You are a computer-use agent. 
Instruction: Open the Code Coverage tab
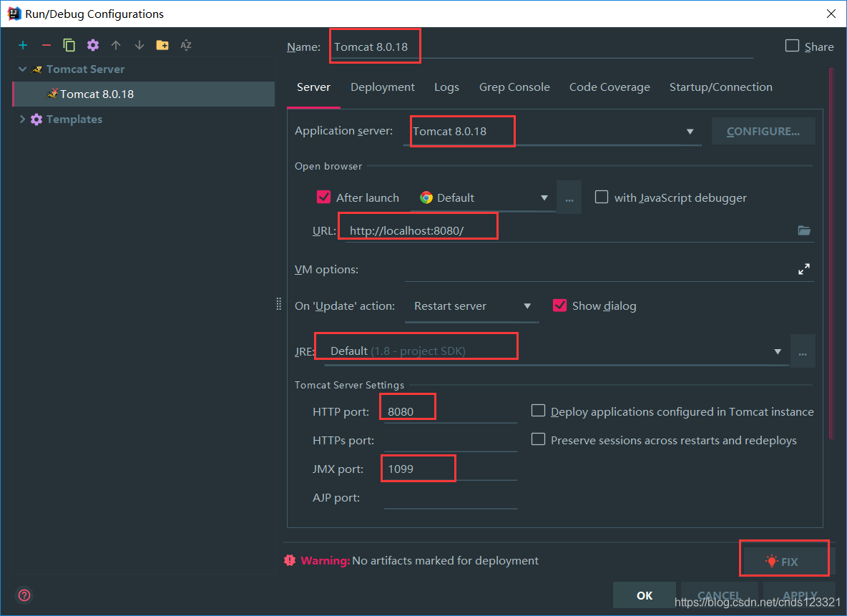click(x=609, y=87)
